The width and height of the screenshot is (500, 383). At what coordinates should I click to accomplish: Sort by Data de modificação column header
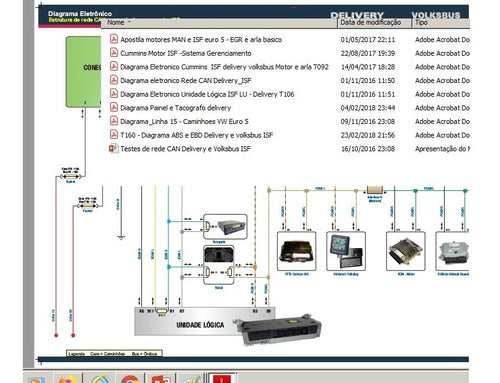(x=374, y=23)
